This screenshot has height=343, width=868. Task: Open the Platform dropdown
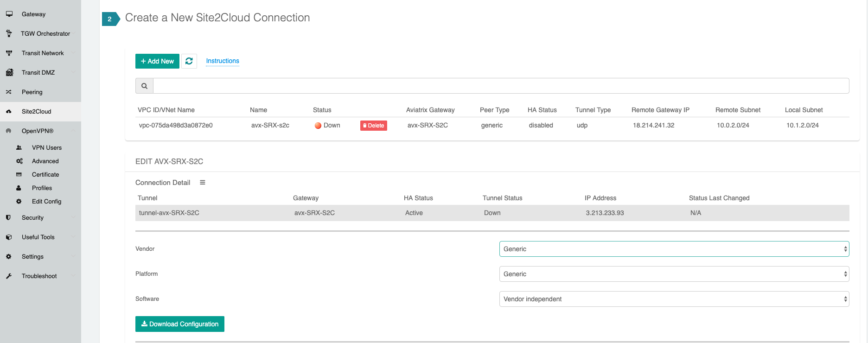pos(674,274)
